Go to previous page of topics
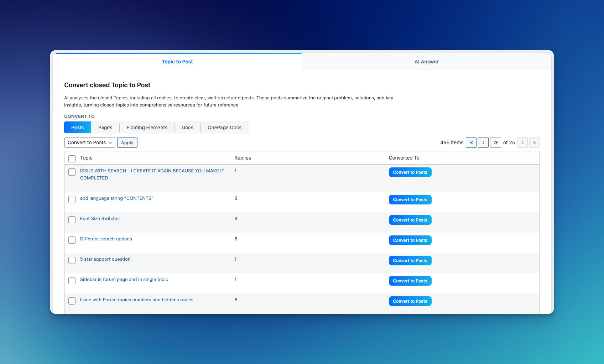Image resolution: width=604 pixels, height=364 pixels. coord(483,142)
